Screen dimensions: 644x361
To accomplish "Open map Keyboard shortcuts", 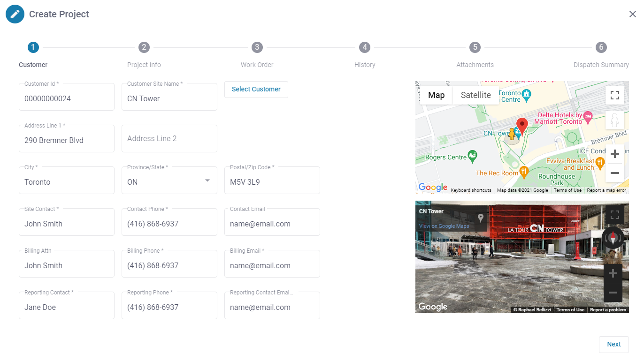I will (471, 190).
